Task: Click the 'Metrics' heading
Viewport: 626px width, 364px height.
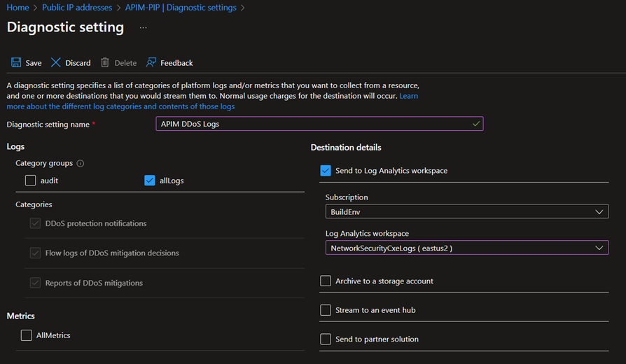Action: coord(21,316)
